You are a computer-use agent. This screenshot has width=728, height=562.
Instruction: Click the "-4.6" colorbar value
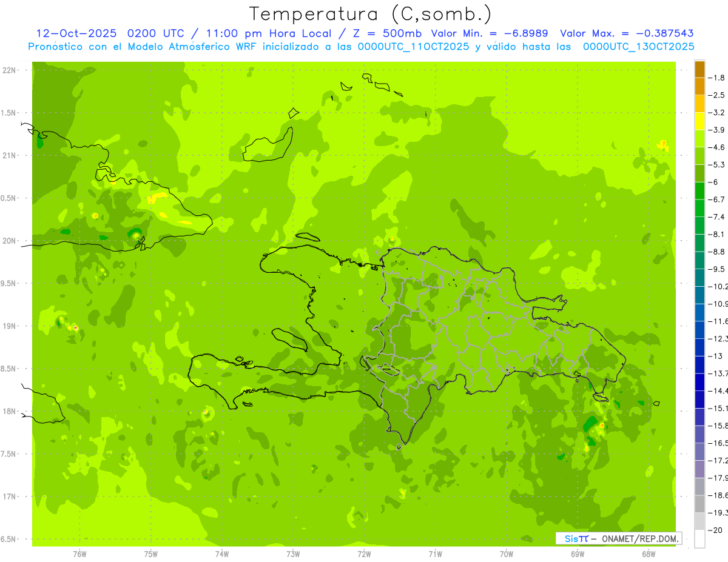click(716, 147)
